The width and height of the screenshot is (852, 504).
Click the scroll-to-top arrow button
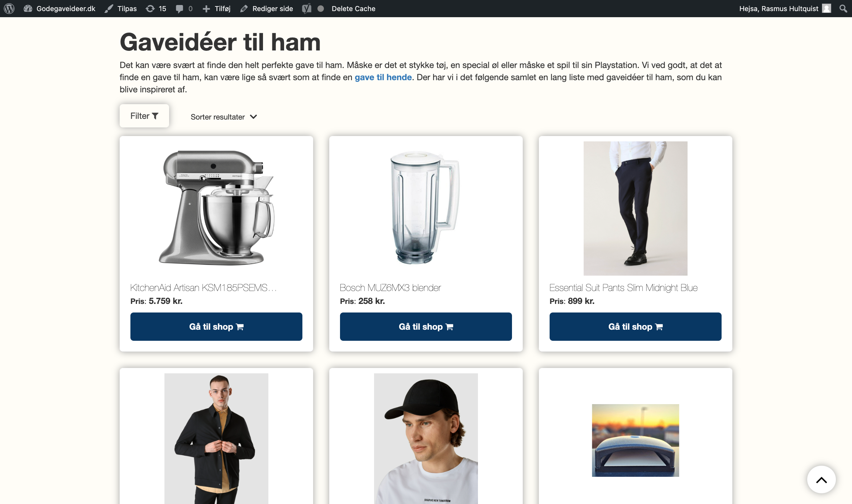(822, 480)
